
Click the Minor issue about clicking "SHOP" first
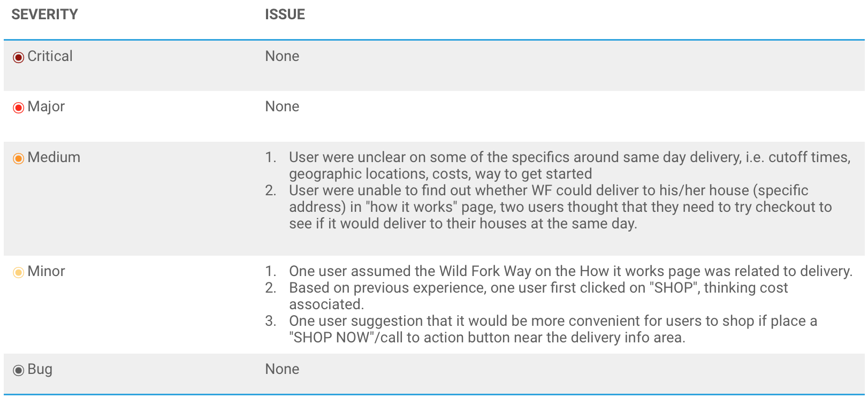538,295
